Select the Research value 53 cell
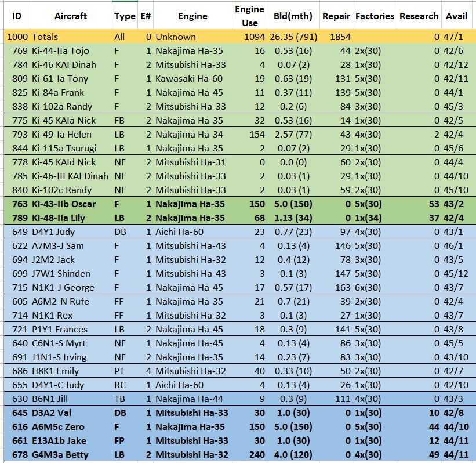 click(x=419, y=204)
